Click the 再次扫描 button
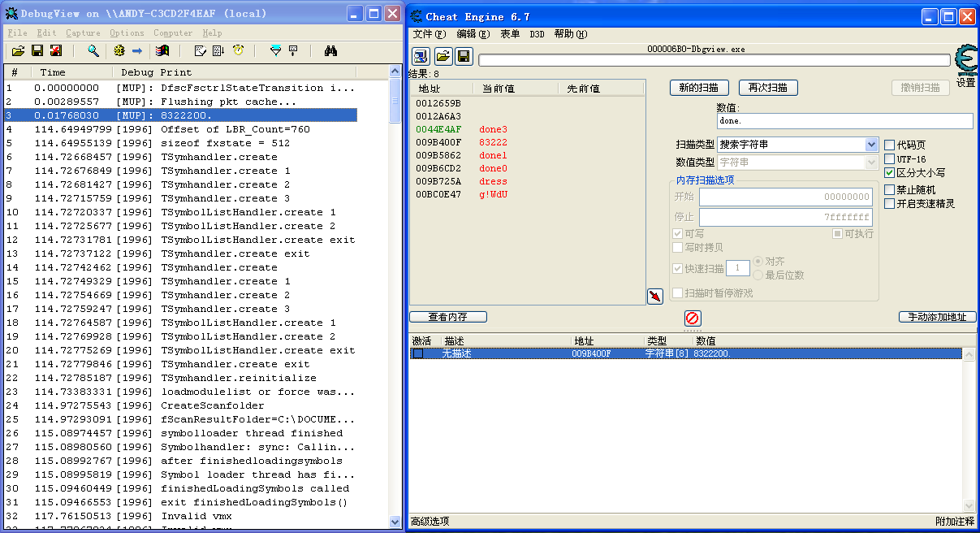Screen dimensions: 980x533 pos(768,87)
